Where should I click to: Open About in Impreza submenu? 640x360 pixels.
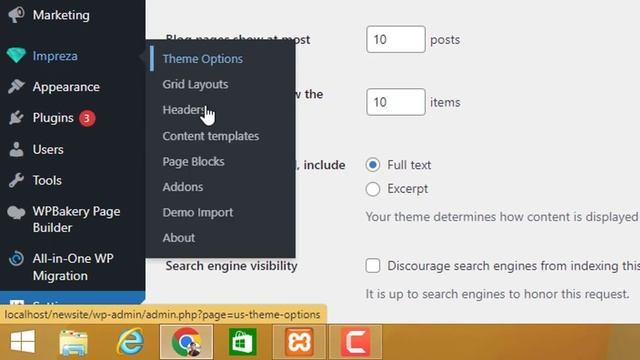179,238
